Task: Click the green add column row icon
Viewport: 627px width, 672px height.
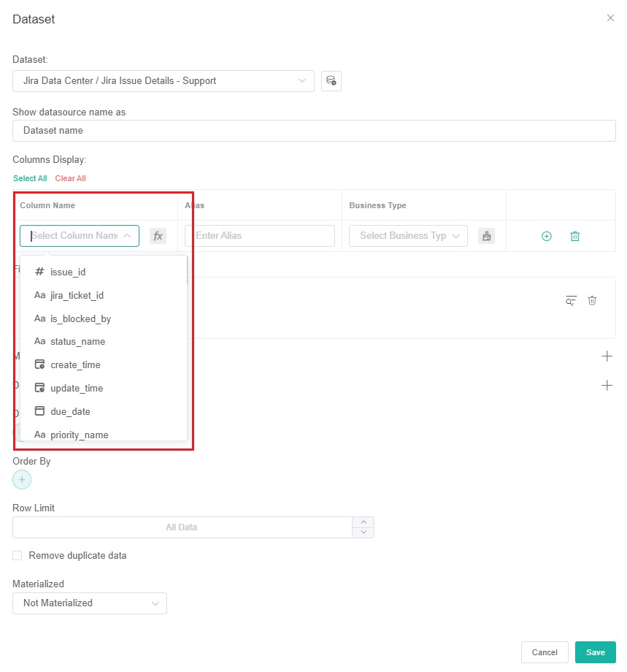Action: (x=546, y=236)
